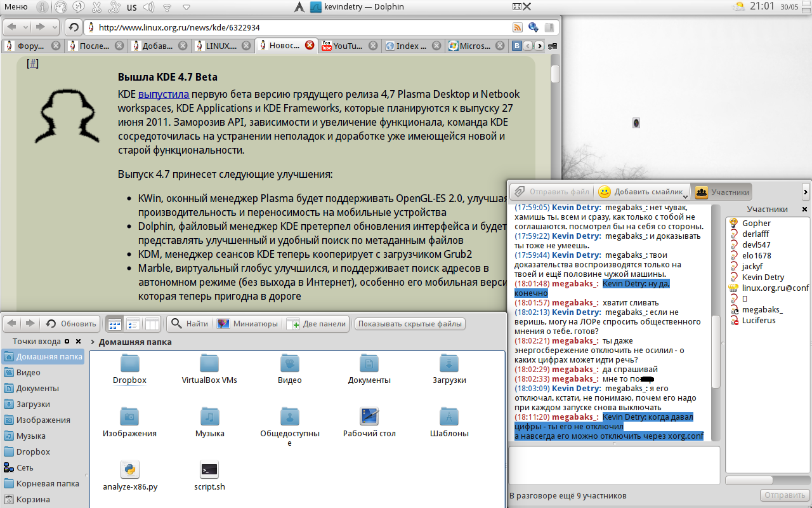Go back in the browser toolbar
The height and width of the screenshot is (508, 812).
pyautogui.click(x=13, y=27)
